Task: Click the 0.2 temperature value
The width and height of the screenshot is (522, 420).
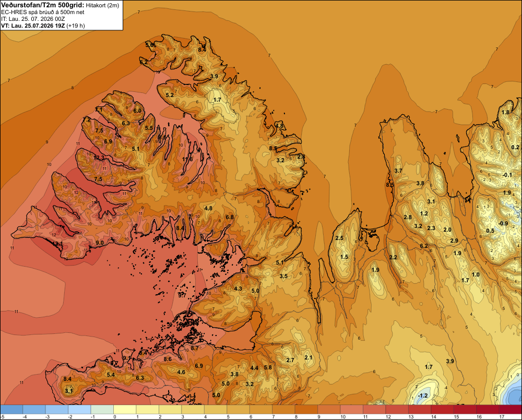Action: [x=515, y=147]
